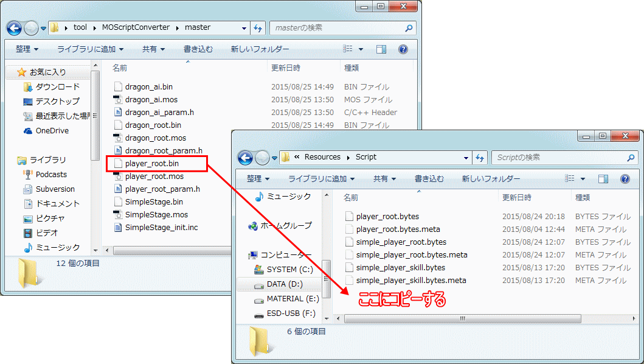
Task: Select simple_player_skill.bytes.meta file
Action: [x=406, y=281]
